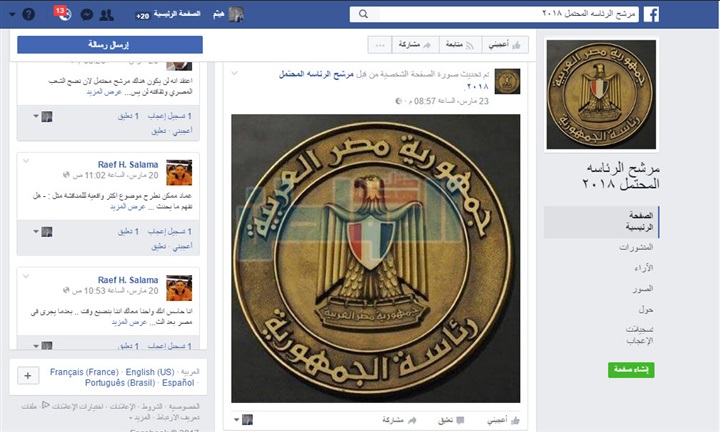
Task: Toggle the Follow (متابعة) button
Action: tap(461, 45)
